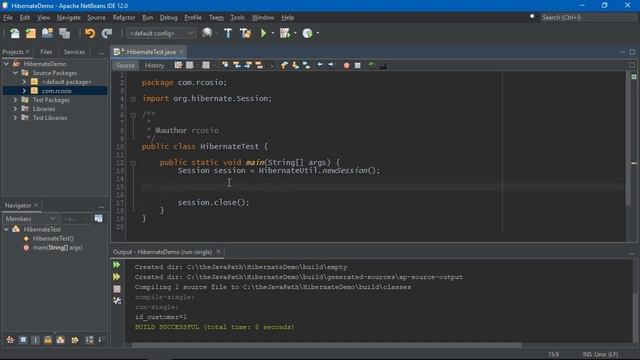Stop the running build in Output panel
Viewport: 640px width, 360px height.
117,289
